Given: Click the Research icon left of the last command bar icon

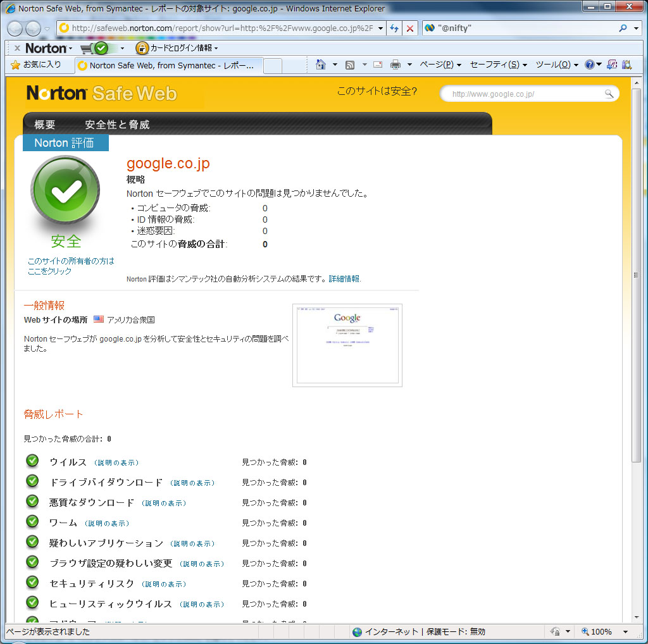Looking at the screenshot, I should (x=612, y=65).
